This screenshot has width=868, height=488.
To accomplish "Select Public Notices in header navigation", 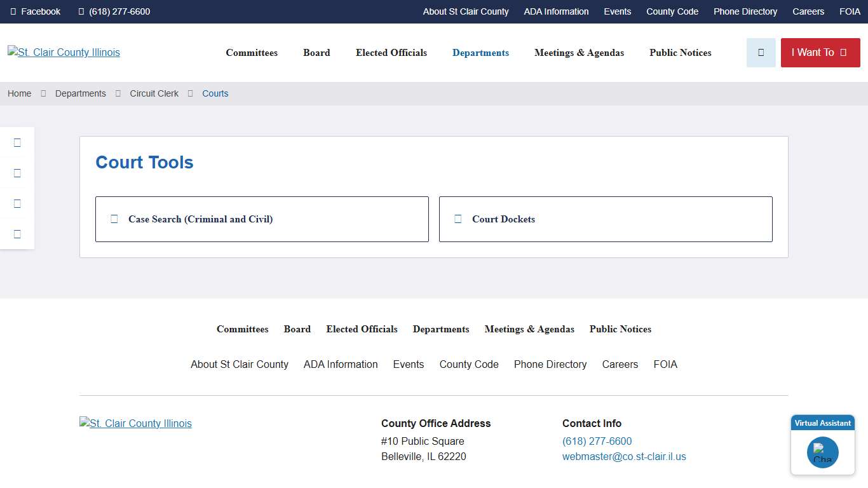I will 680,53.
